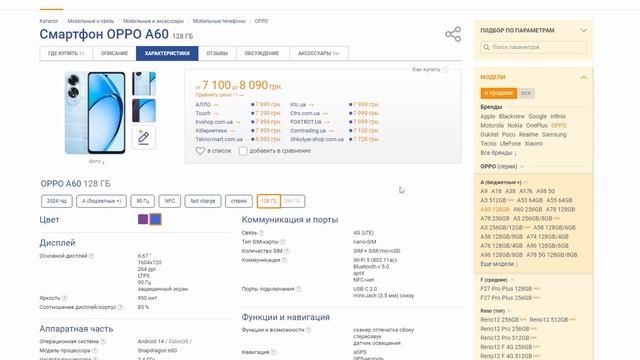
Task: Click help icon next to Связь
Action: [x=261, y=233]
